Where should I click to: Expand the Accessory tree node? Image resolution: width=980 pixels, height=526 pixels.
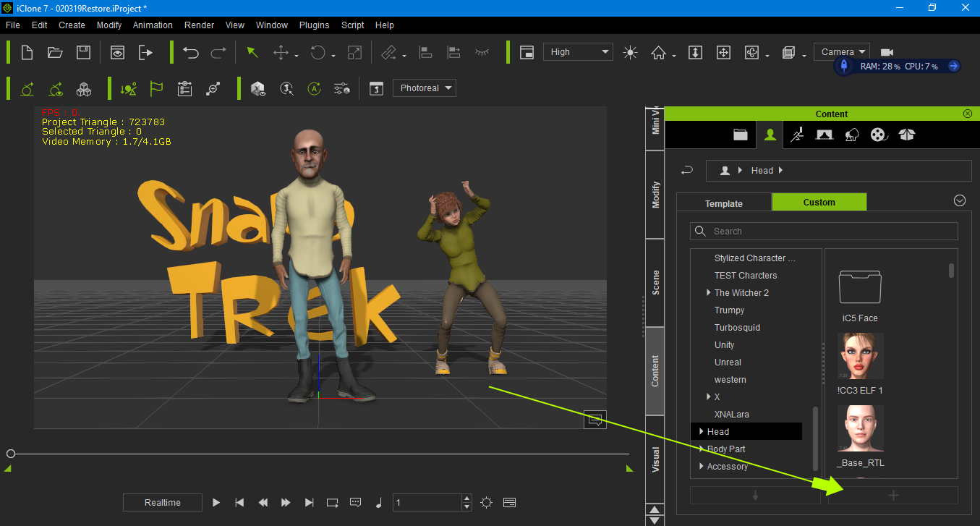(x=701, y=467)
